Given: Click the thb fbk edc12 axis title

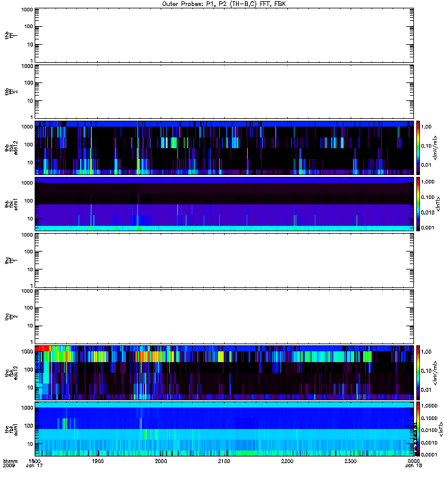Looking at the screenshot, I should pyautogui.click(x=11, y=148).
